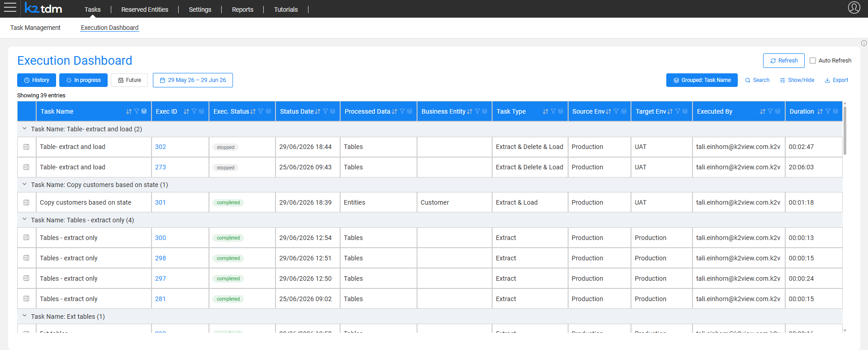
Task: Open execution ID 297 link
Action: 161,278
